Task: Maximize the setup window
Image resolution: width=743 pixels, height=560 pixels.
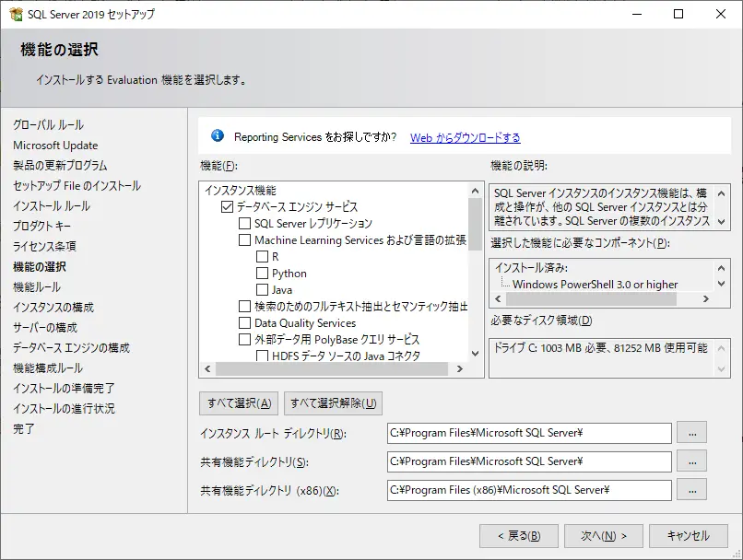Action: [x=678, y=14]
